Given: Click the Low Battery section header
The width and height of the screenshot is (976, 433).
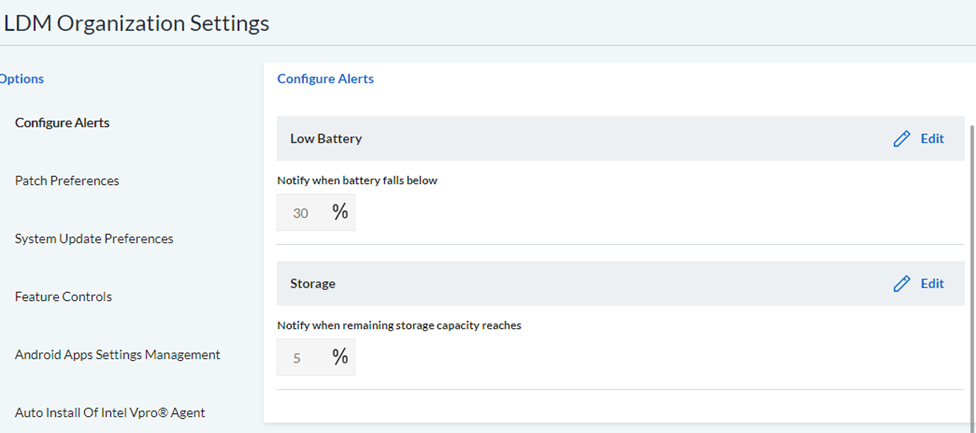Looking at the screenshot, I should click(621, 139).
